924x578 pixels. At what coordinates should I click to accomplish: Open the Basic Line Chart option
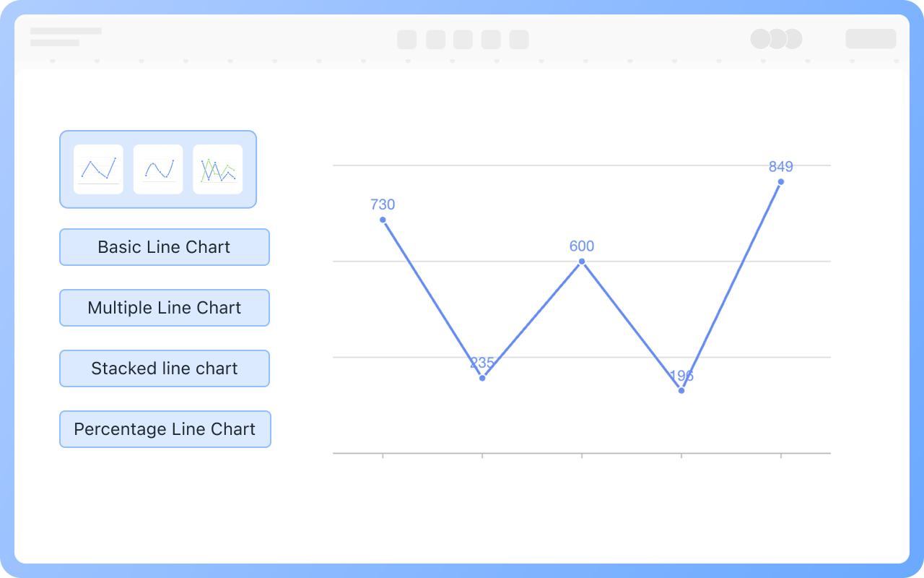pyautogui.click(x=165, y=247)
